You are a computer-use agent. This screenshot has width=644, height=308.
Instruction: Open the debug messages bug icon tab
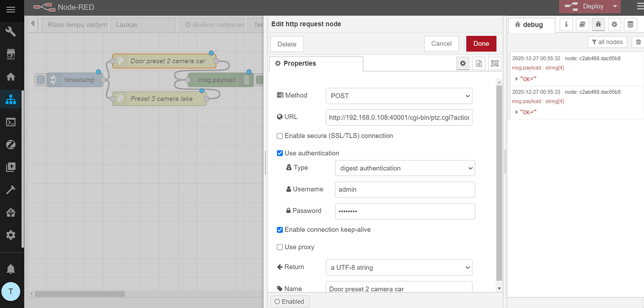(598, 24)
